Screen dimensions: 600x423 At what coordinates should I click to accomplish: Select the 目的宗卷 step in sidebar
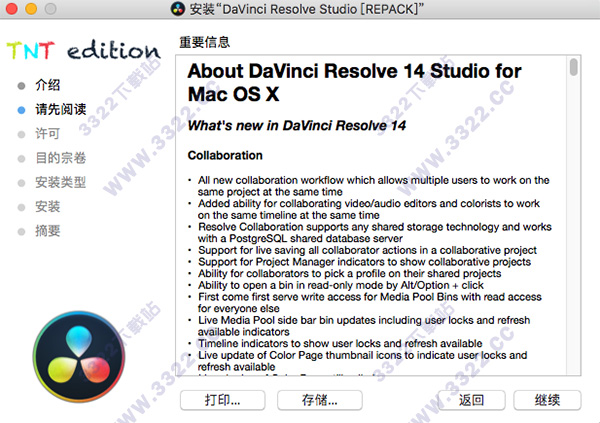point(60,158)
